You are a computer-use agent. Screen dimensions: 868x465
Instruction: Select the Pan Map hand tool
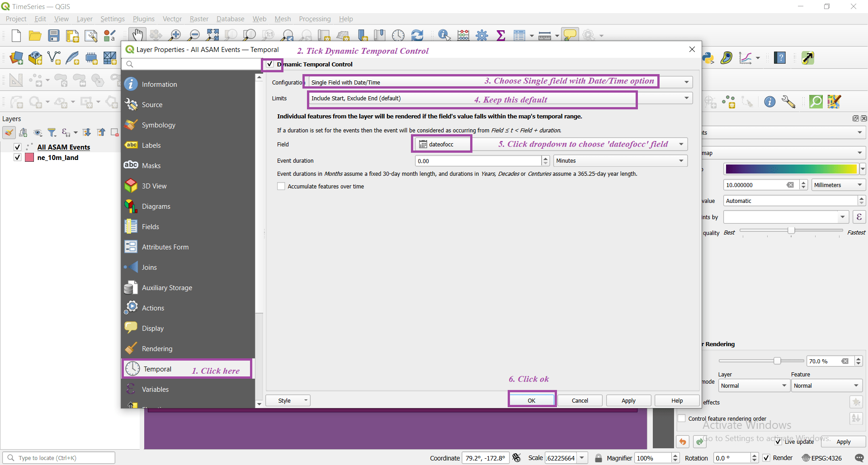tap(137, 34)
